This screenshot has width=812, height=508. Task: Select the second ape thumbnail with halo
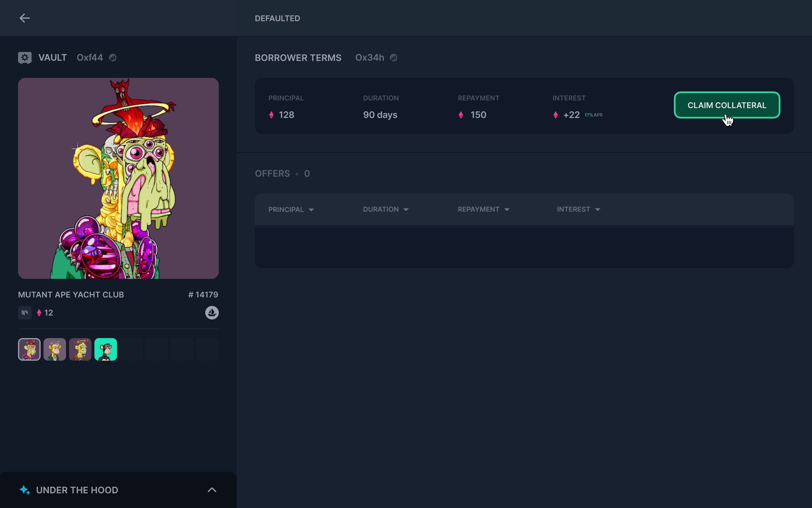click(55, 349)
